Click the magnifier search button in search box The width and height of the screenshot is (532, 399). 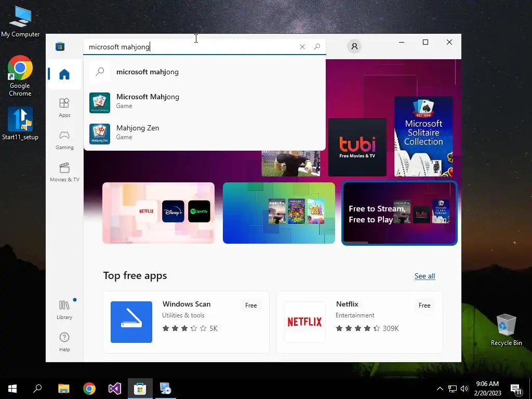[317, 47]
